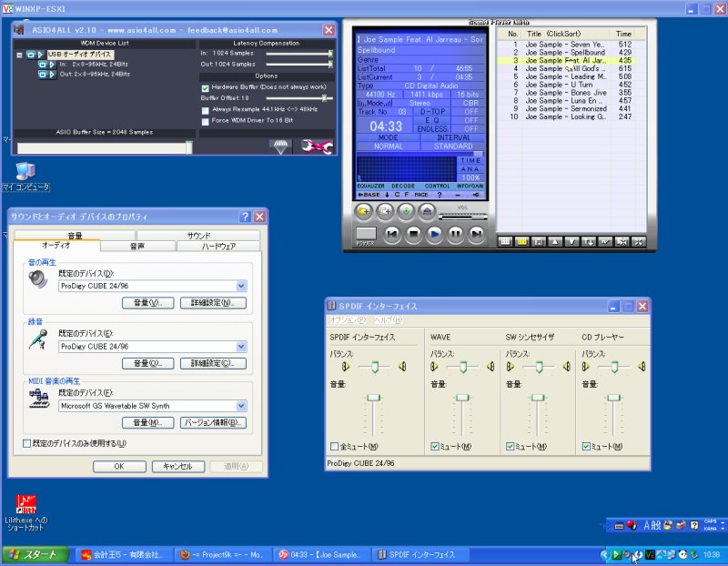728x566 pixels.
Task: Click the Pause button in the player
Action: coord(456,234)
